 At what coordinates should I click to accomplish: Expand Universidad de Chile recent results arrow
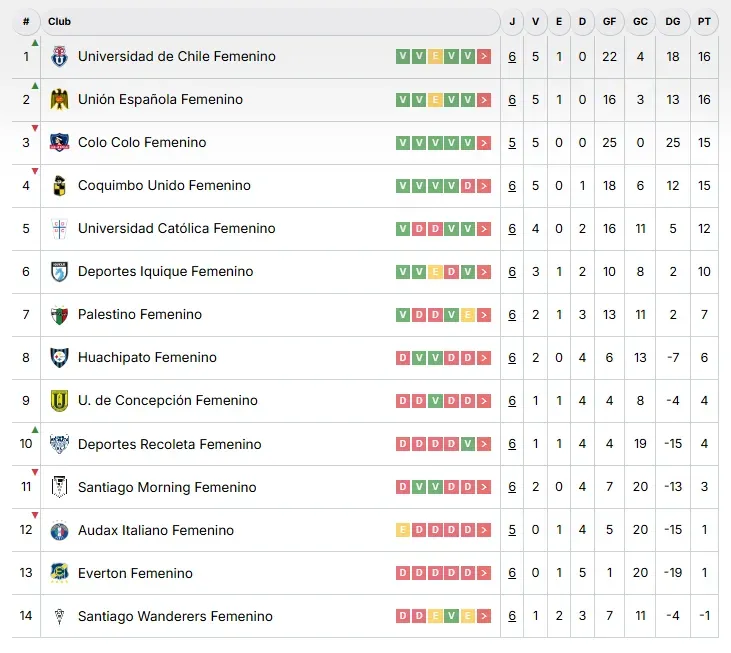point(484,57)
